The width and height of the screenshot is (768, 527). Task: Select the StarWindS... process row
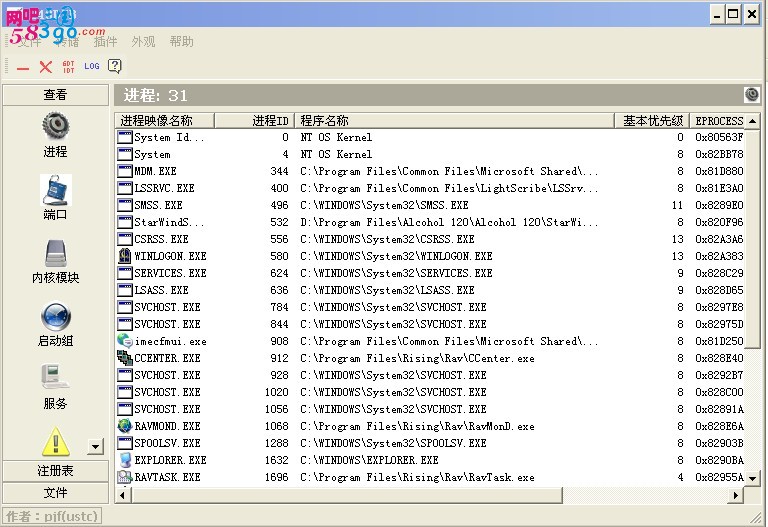[430, 222]
